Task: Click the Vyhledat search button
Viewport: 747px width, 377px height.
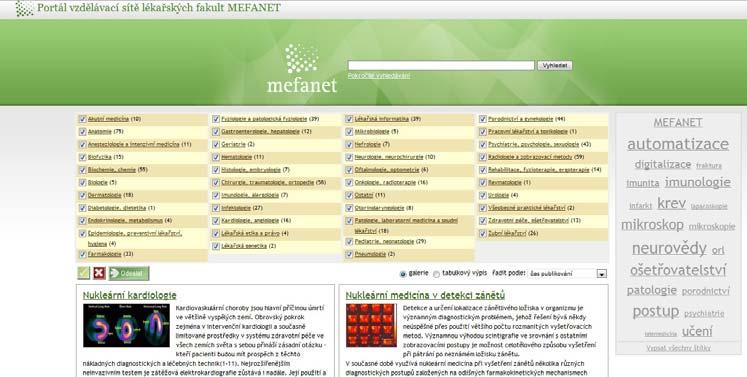Action: point(555,65)
